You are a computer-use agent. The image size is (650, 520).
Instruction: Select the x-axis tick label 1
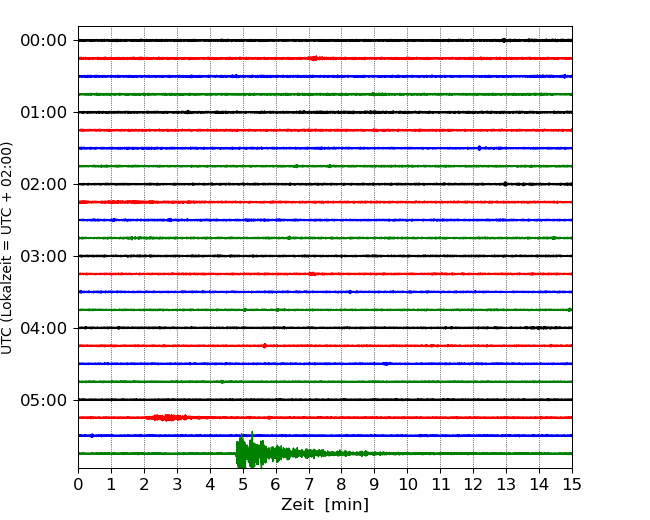(111, 484)
